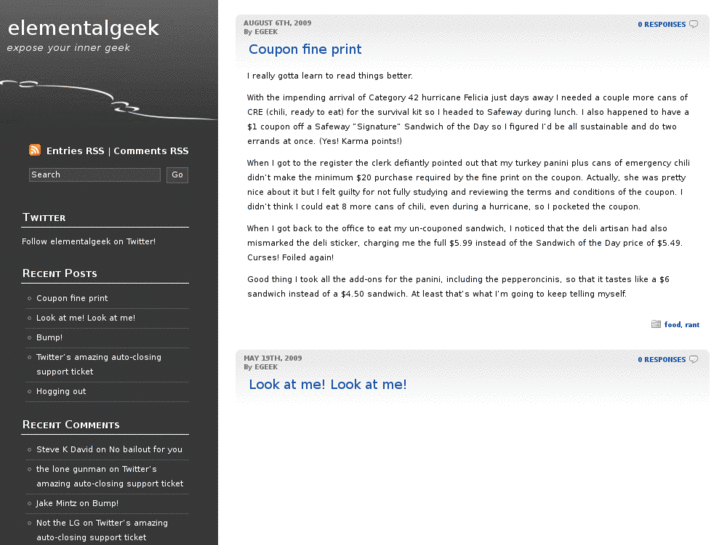View 0 Responses on the August 6th post

click(x=661, y=24)
